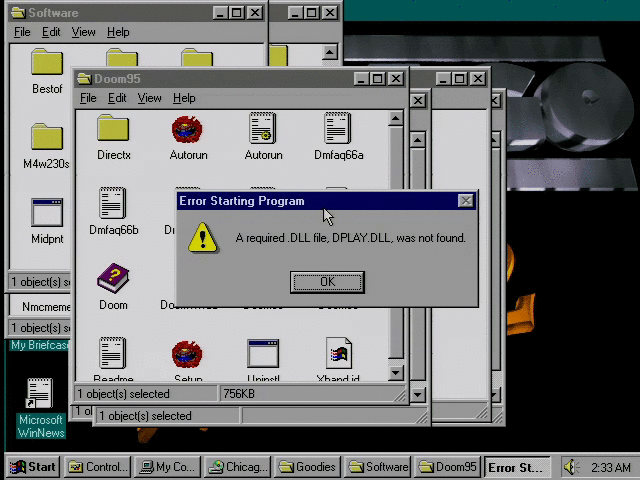Image resolution: width=640 pixels, height=480 pixels.
Task: Click OK in the error dialog
Action: point(327,282)
